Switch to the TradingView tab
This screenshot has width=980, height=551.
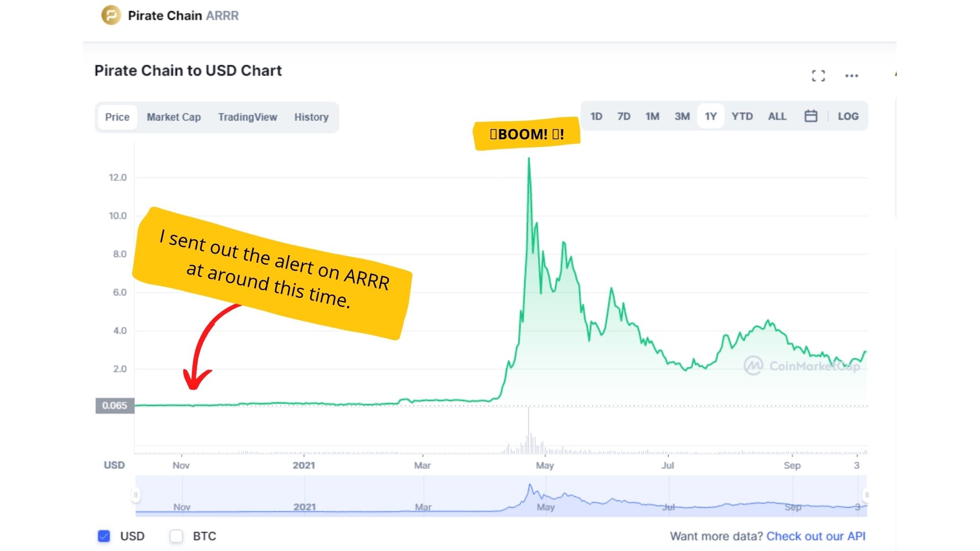[248, 117]
